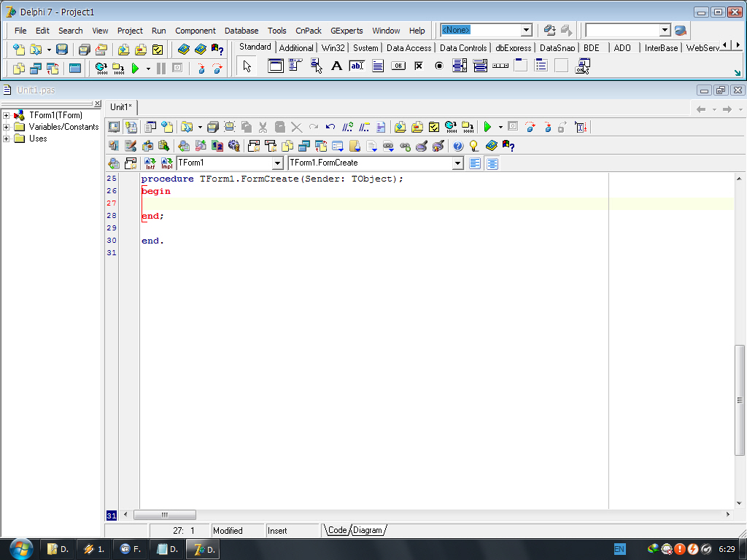Select the RadioGroup component

point(541,66)
